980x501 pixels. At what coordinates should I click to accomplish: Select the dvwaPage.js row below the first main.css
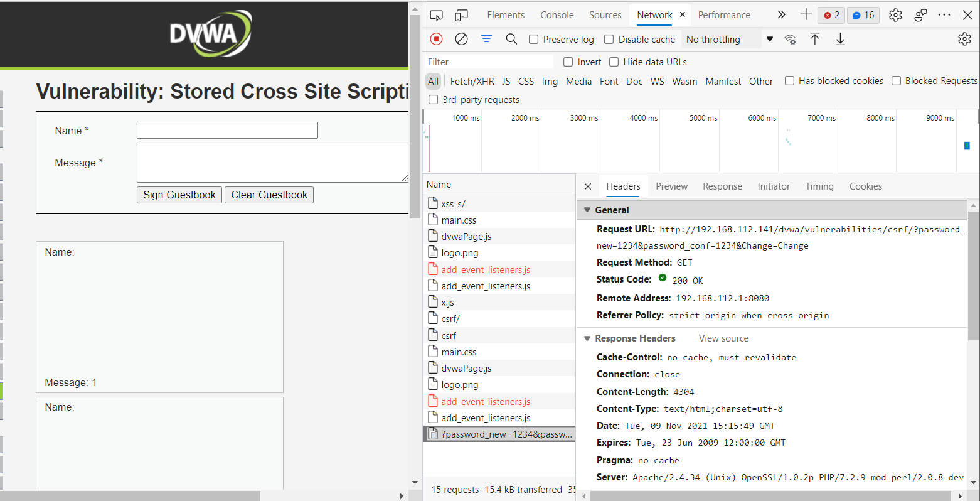[499, 237]
